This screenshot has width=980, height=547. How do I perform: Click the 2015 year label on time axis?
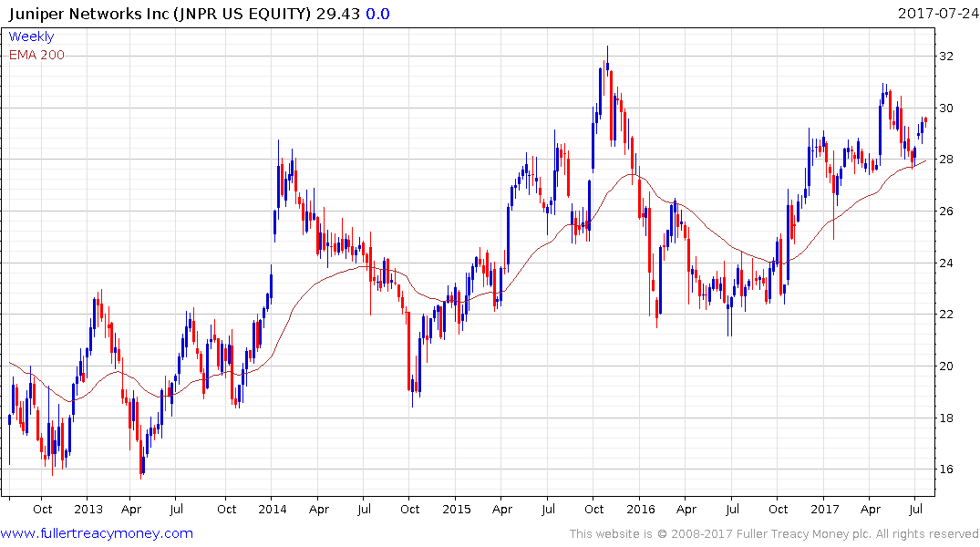pyautogui.click(x=456, y=509)
